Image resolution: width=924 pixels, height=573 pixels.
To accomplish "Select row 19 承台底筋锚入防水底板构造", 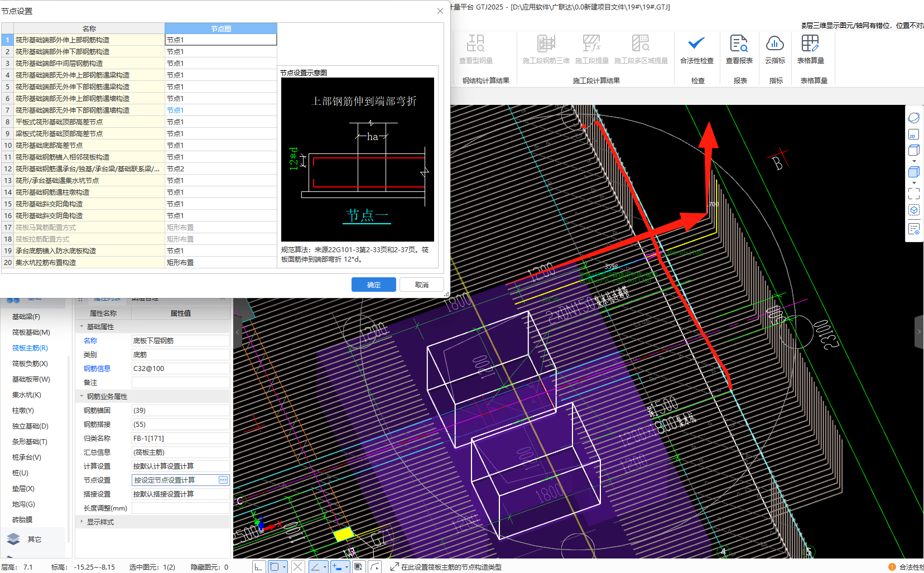I will pos(89,251).
